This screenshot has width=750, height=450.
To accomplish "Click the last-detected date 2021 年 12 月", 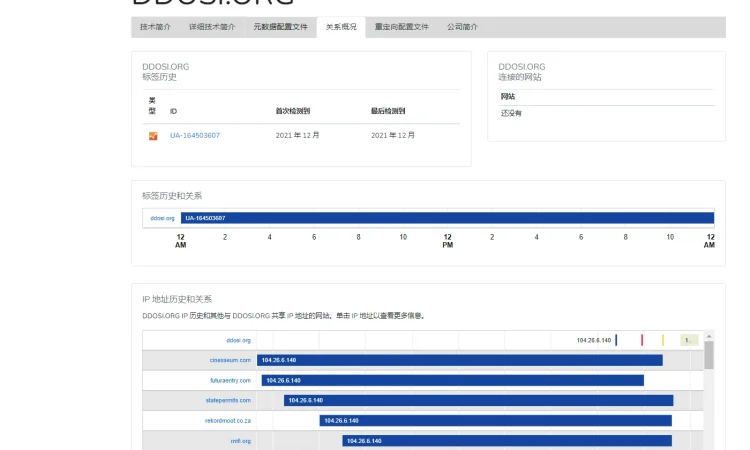I will coord(393,135).
